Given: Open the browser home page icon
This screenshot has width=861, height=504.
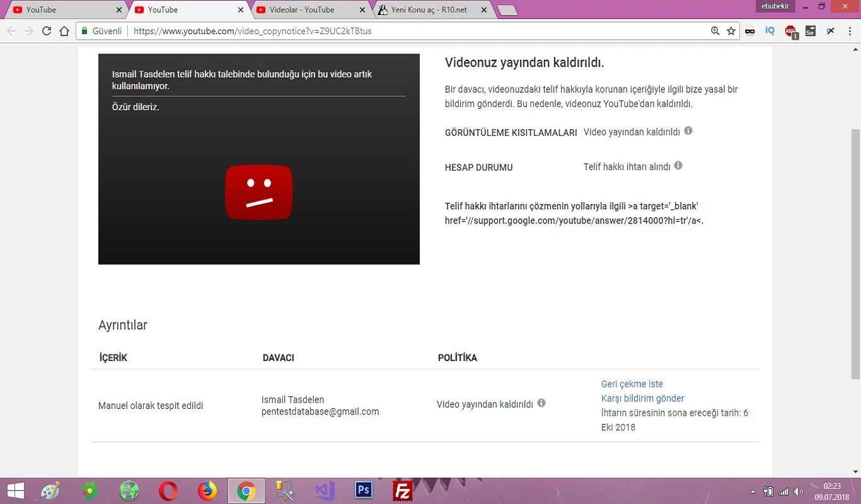Looking at the screenshot, I should click(x=64, y=31).
